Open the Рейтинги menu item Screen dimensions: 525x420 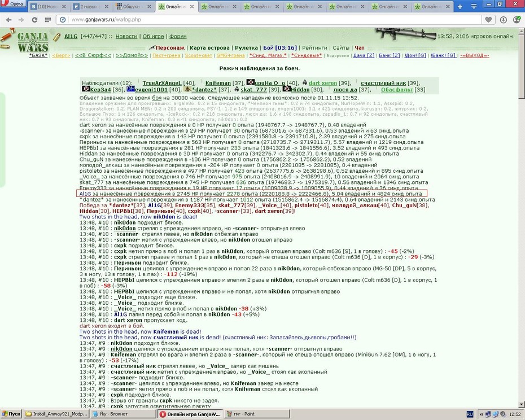pyautogui.click(x=314, y=47)
